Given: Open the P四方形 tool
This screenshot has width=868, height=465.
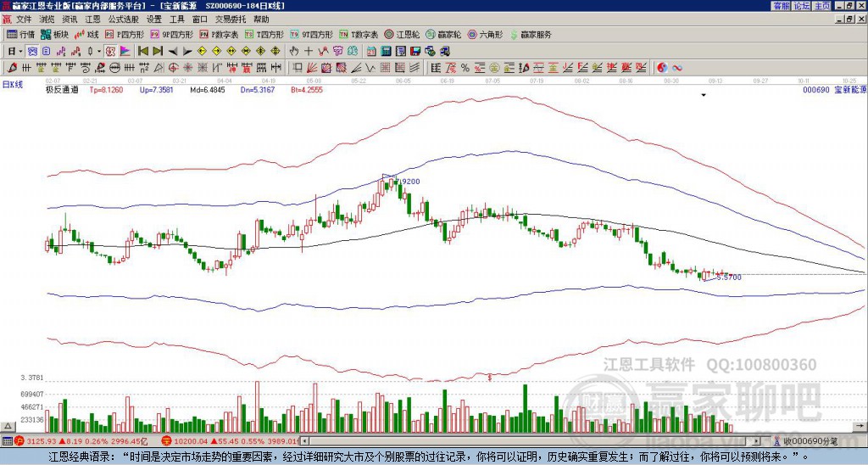Looking at the screenshot, I should (x=125, y=34).
